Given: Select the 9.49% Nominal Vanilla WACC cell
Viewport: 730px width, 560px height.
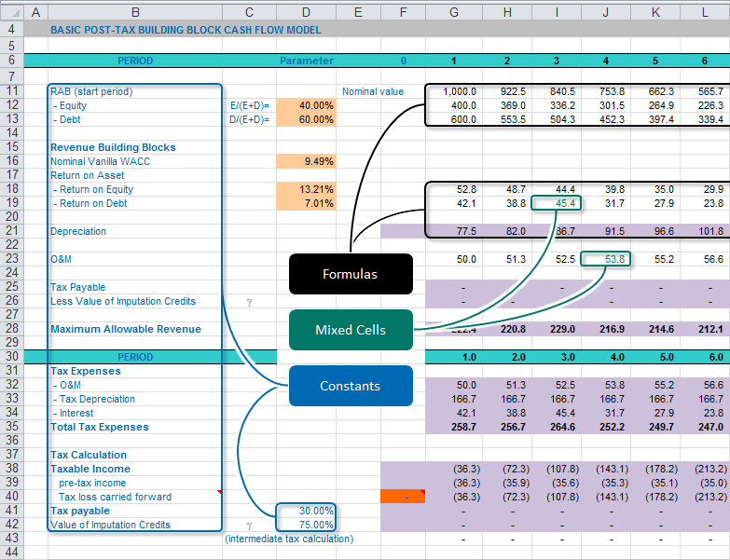Looking at the screenshot, I should (306, 161).
